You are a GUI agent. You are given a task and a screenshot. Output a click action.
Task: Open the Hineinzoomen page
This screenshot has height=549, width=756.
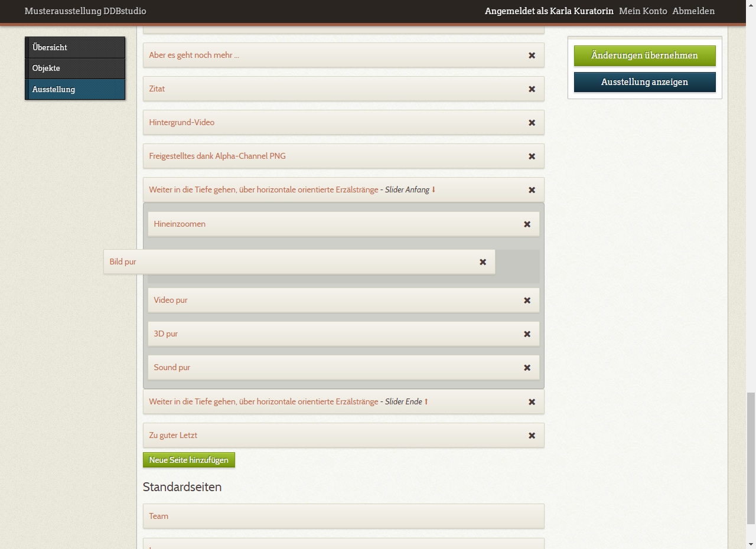click(180, 224)
